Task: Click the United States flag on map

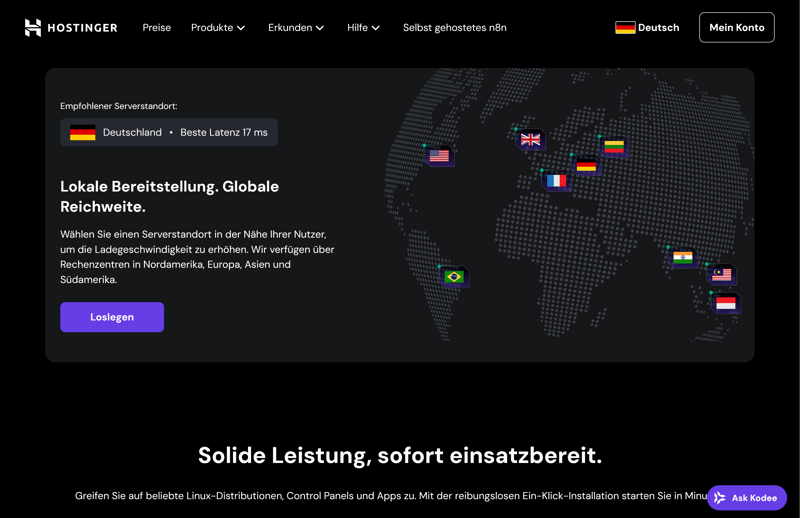Action: click(439, 156)
